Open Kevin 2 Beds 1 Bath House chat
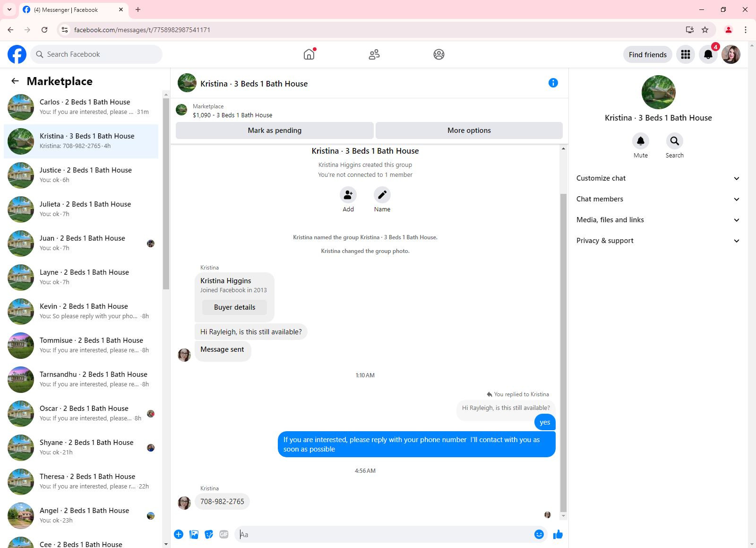This screenshot has width=756, height=548. (81, 312)
